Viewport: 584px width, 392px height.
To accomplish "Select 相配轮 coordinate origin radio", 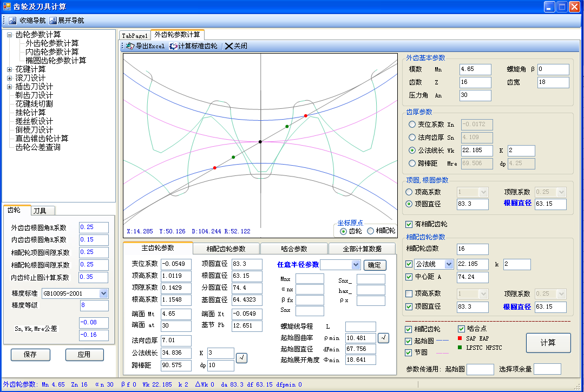I will click(x=371, y=231).
